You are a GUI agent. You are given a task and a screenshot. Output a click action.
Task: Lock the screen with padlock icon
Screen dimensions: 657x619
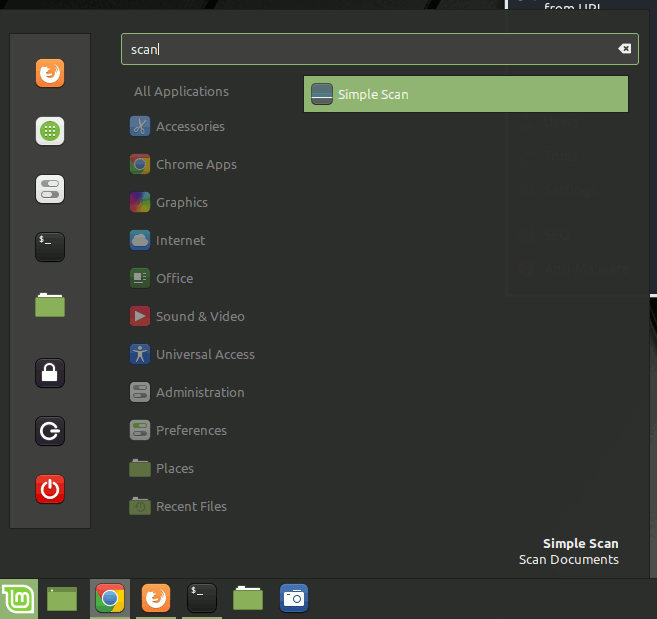(x=50, y=373)
